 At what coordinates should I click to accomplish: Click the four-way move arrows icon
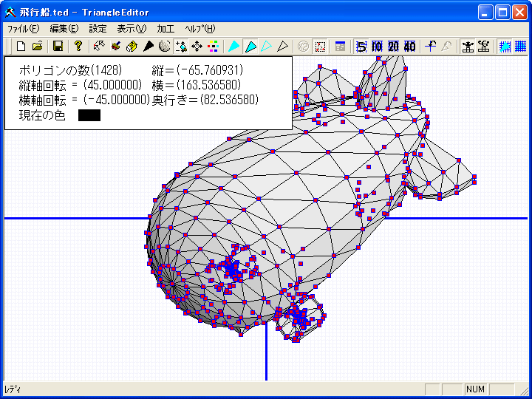197,47
